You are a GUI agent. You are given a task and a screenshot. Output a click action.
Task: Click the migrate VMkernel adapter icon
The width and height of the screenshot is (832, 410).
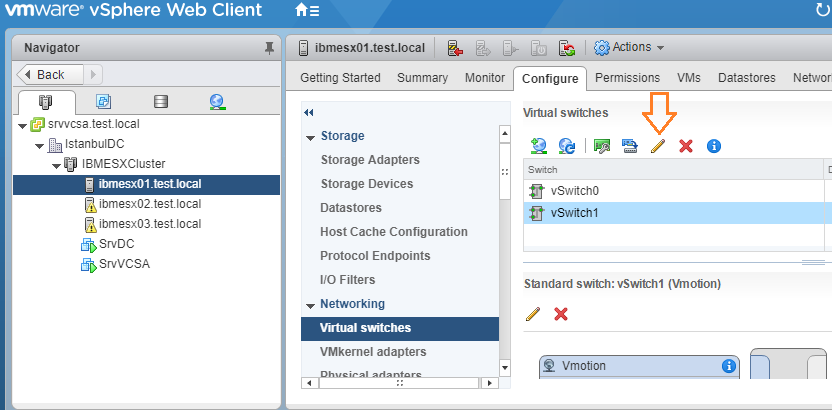pos(629,146)
